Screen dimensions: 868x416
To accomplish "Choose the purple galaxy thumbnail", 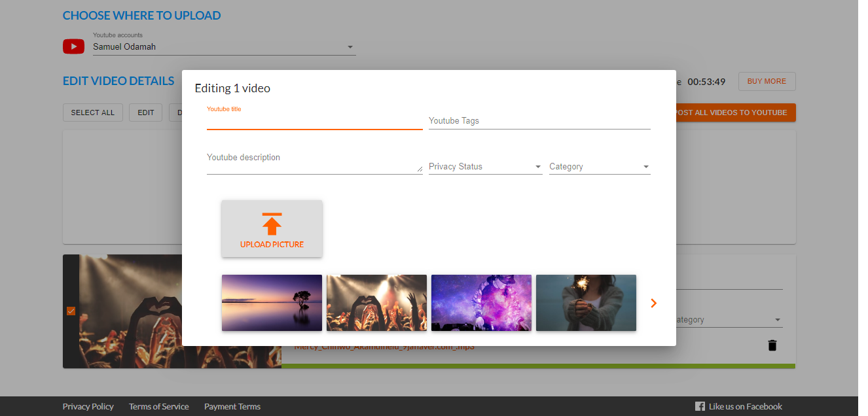I will click(481, 302).
